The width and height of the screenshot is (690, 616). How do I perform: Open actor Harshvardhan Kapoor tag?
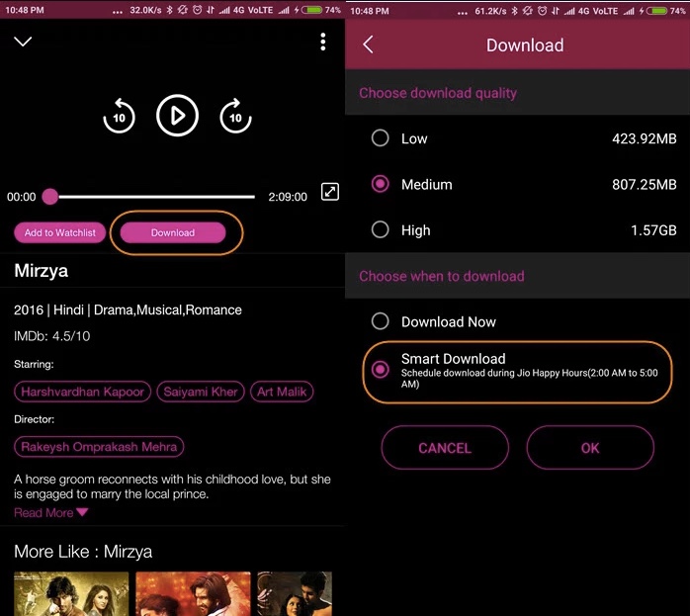(x=83, y=392)
